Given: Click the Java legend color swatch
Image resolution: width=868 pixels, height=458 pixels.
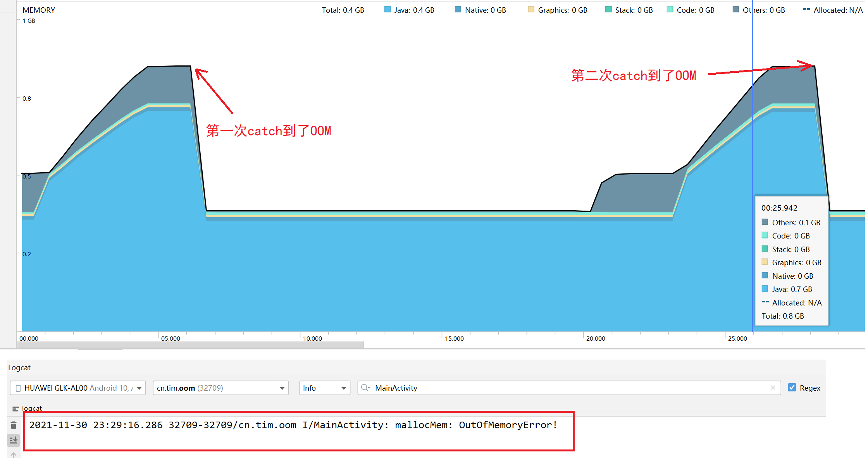Looking at the screenshot, I should coord(387,10).
